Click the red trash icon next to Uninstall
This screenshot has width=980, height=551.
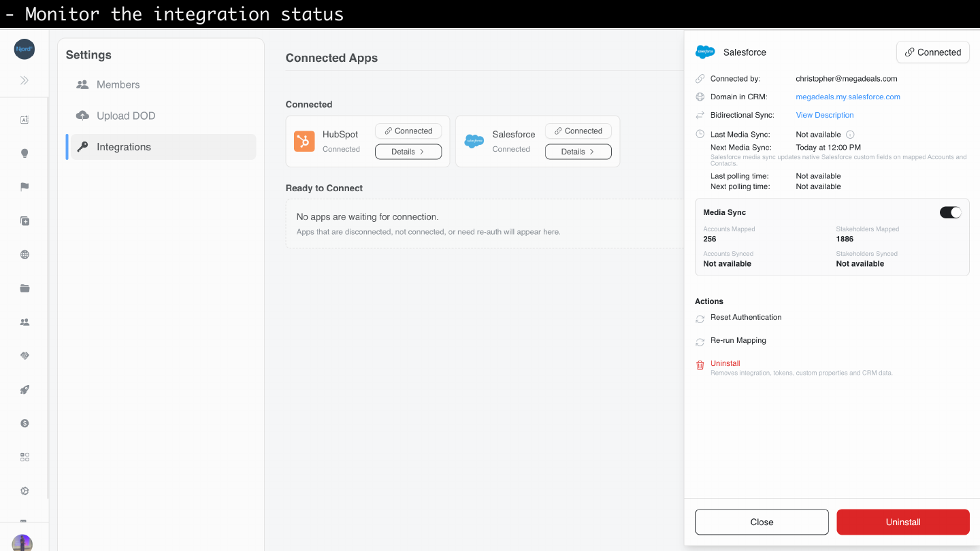point(700,365)
